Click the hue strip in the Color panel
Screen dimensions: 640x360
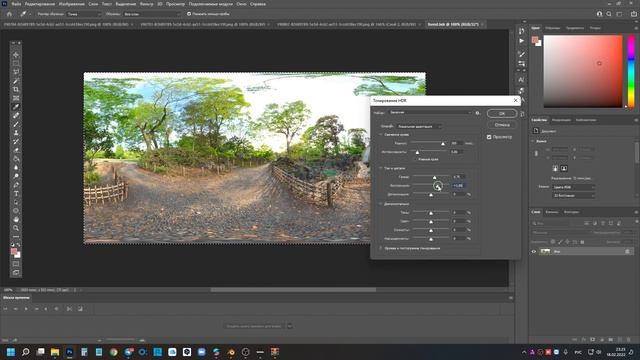(x=631, y=71)
